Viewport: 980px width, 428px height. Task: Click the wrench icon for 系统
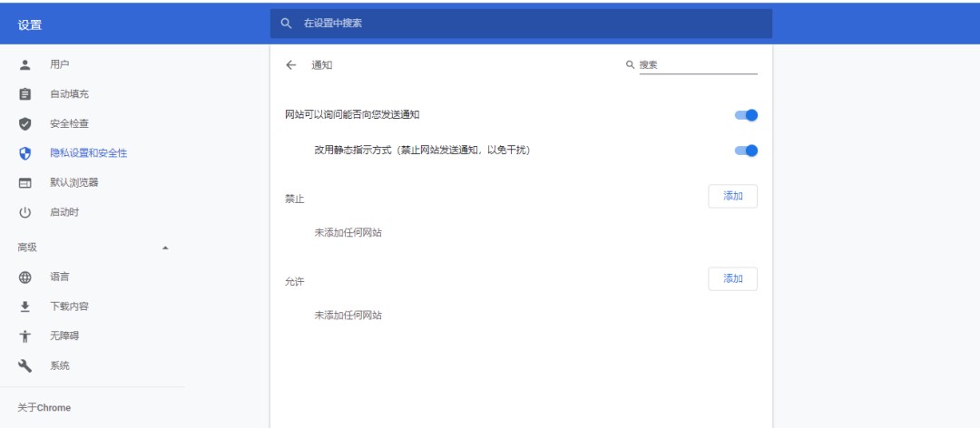[25, 366]
